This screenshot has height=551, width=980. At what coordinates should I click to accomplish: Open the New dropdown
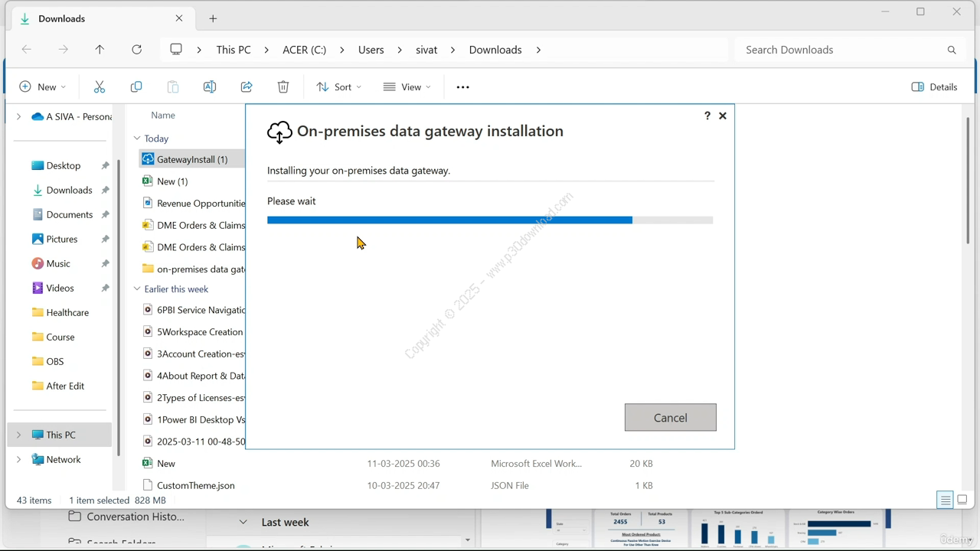coord(42,87)
